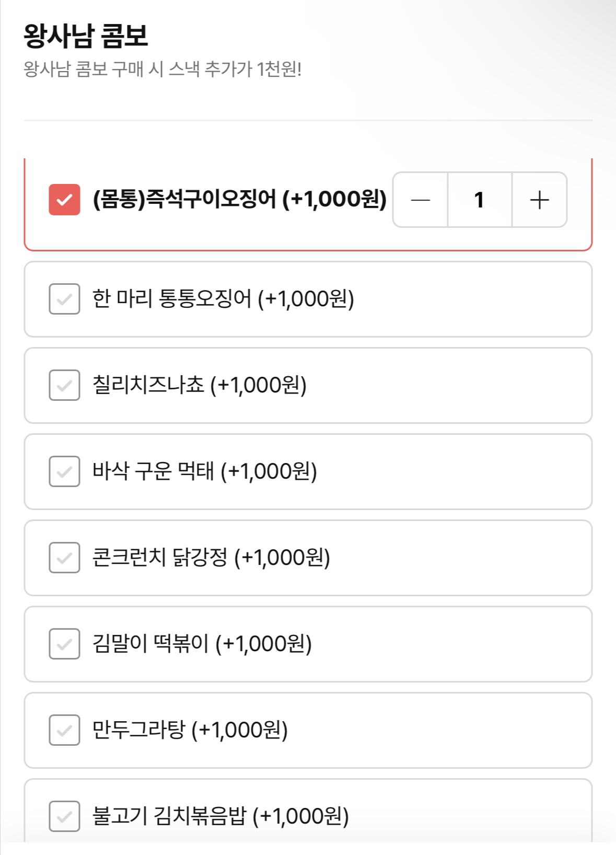Image resolution: width=616 pixels, height=855 pixels.
Task: Enable the 불고기 김치볶음밥 checkbox
Action: tap(64, 816)
